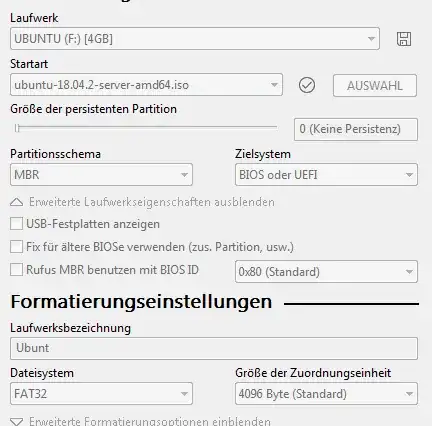
Task: Check Rufus MBR benutzen mit BIOS ID
Action: tap(16, 269)
